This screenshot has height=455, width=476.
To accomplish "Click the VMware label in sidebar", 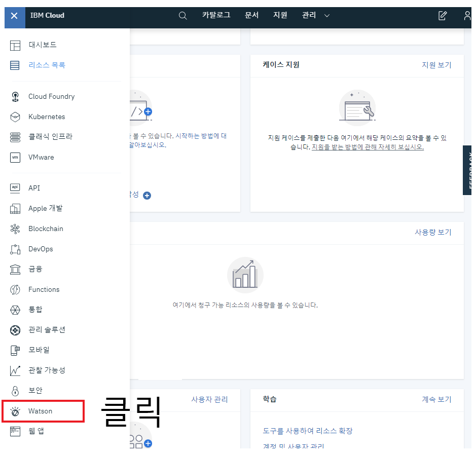I will click(x=41, y=158).
